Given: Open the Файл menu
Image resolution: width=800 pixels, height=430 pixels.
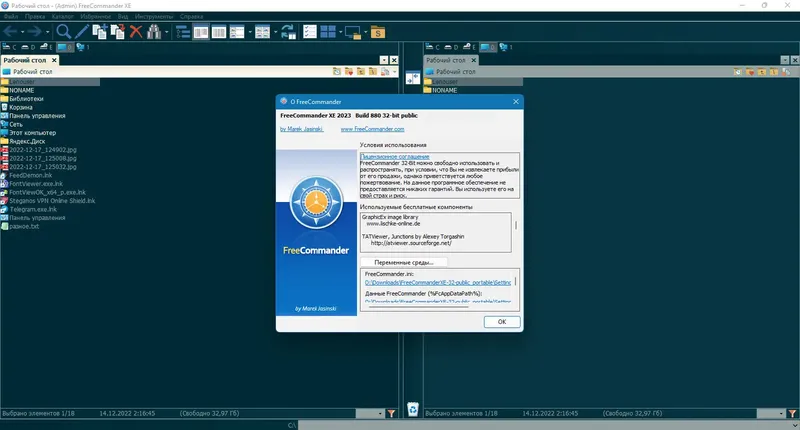Looking at the screenshot, I should click(11, 16).
